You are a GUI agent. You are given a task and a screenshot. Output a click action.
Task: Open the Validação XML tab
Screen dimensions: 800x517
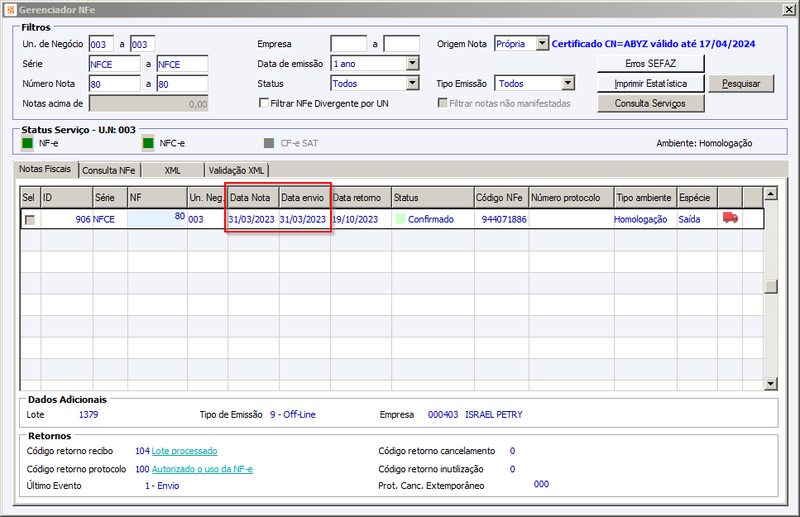coord(236,170)
